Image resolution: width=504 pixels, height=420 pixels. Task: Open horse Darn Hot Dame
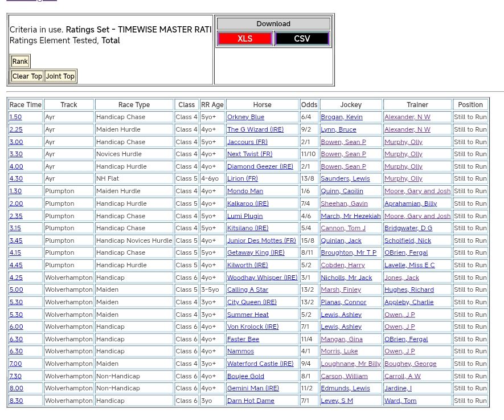click(x=251, y=401)
